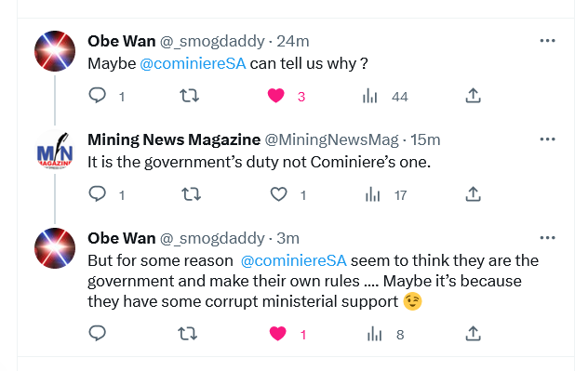Viewport: 588px width, 371px height.
Task: Unlike Obe Wan's 3m tweet
Action: [278, 334]
